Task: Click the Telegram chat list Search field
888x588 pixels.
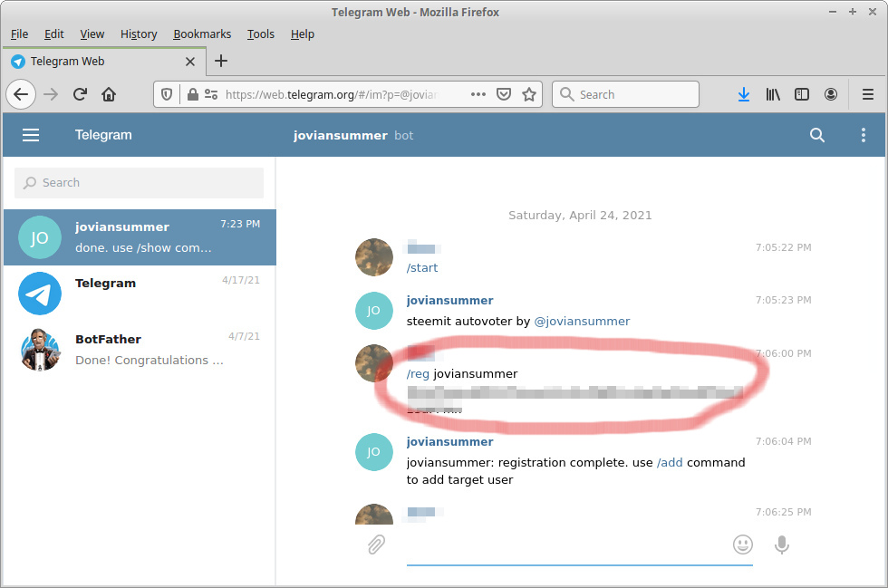Action: 139,182
